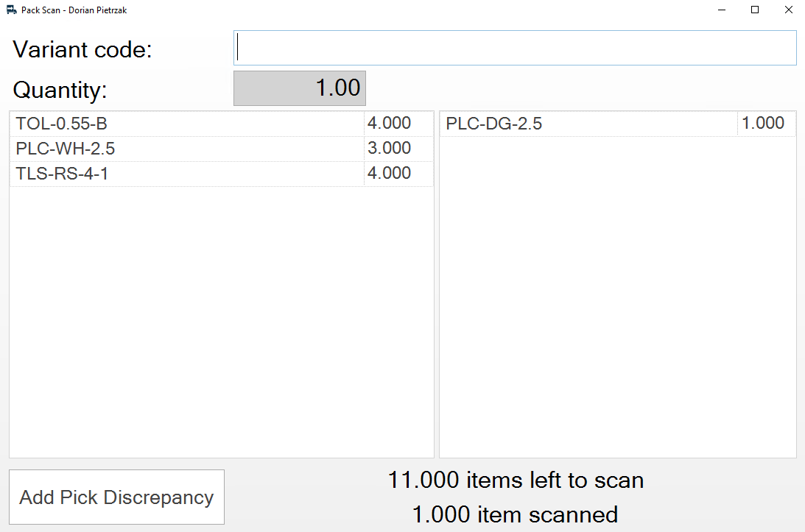Click the 3.000 quantity for PLC-WH-2.5
The height and width of the screenshot is (532, 805).
(x=389, y=148)
